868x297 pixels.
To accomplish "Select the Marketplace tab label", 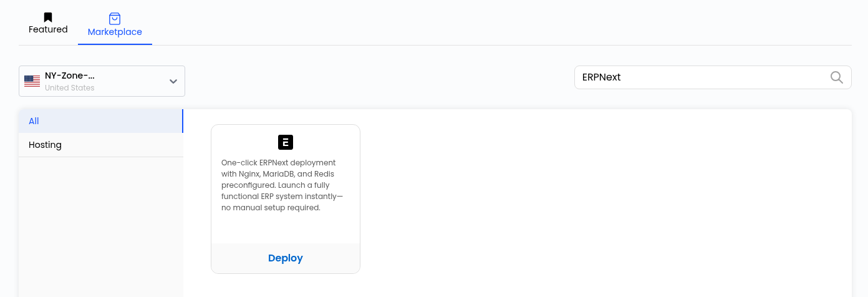I will tap(115, 32).
